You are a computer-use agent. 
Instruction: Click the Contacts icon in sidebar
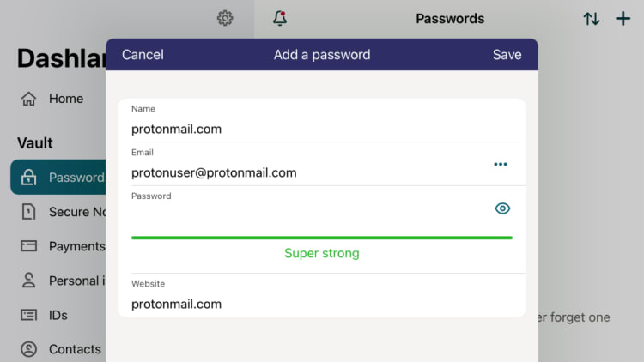(28, 349)
